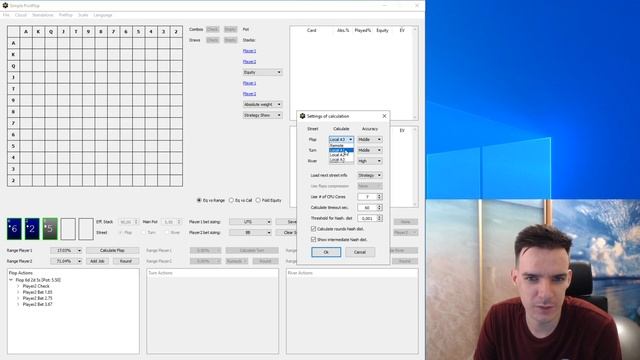Open the Player 2 bet sizing dropdown
640x360 pixels.
point(251,232)
